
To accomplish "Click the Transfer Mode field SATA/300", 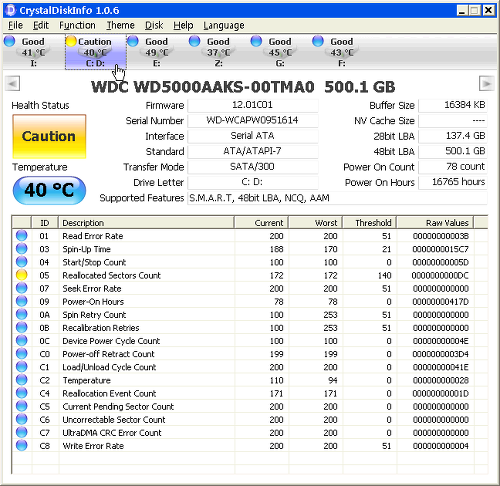I will tap(253, 167).
